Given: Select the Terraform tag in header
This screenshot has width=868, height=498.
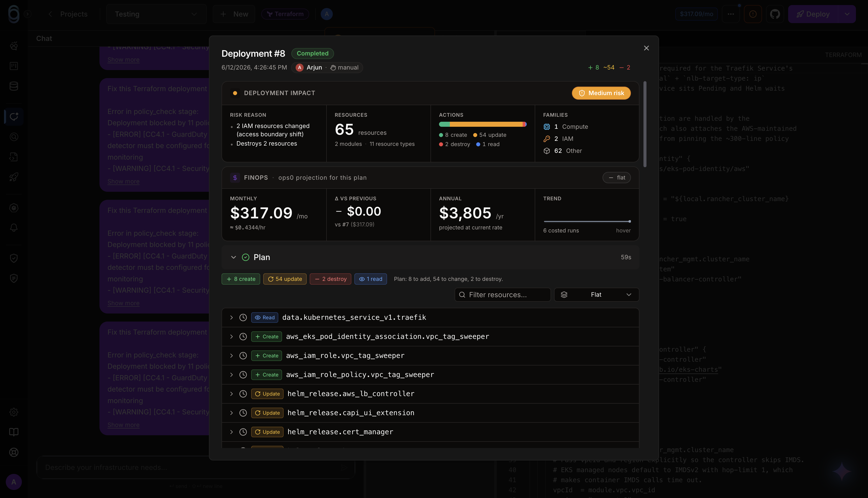Looking at the screenshot, I should point(285,14).
